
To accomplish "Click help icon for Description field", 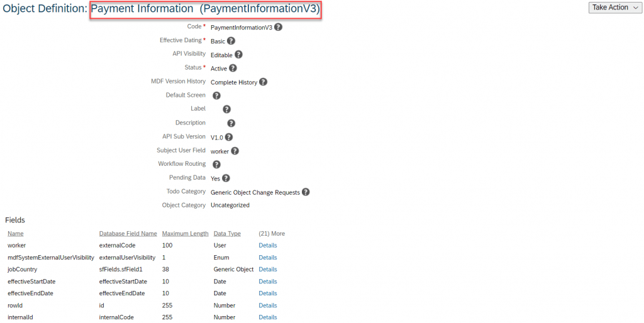I will point(231,123).
